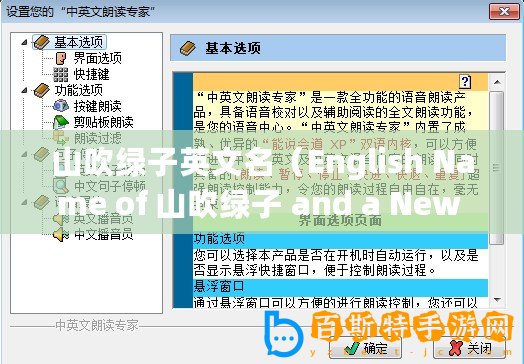
Task: Collapse the parent node of 英文播音员
Action: [x=24, y=203]
